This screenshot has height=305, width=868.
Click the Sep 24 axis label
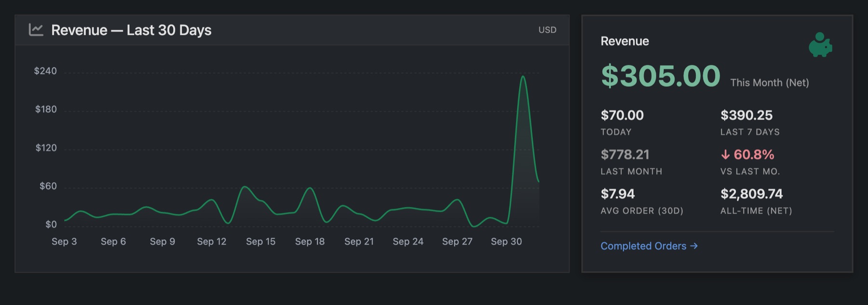[x=408, y=241]
